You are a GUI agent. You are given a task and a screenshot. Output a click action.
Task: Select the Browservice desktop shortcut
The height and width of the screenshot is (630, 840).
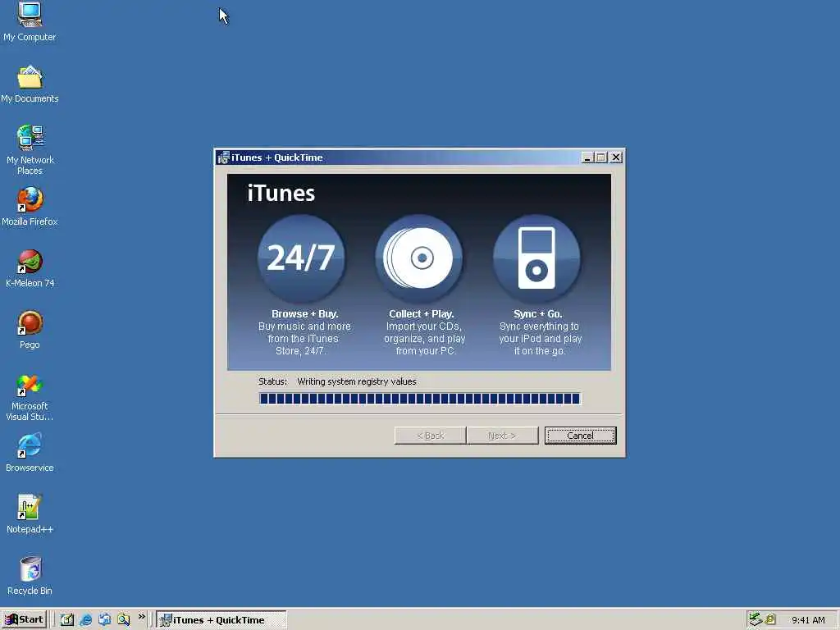pyautogui.click(x=30, y=453)
